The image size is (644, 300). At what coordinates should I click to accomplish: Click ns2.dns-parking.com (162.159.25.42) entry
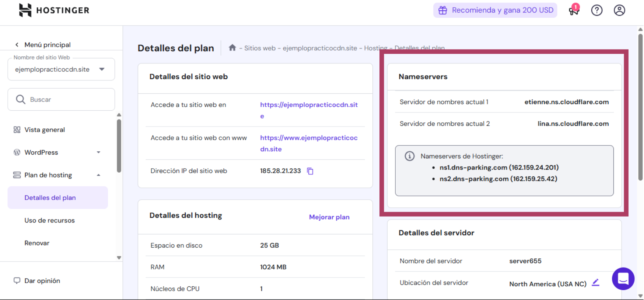coord(498,179)
